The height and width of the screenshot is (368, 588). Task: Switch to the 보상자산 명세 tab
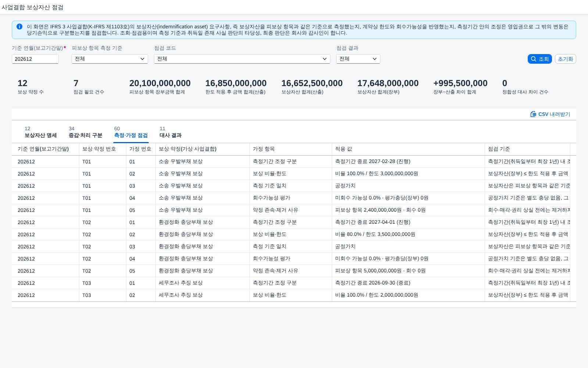[x=40, y=132]
